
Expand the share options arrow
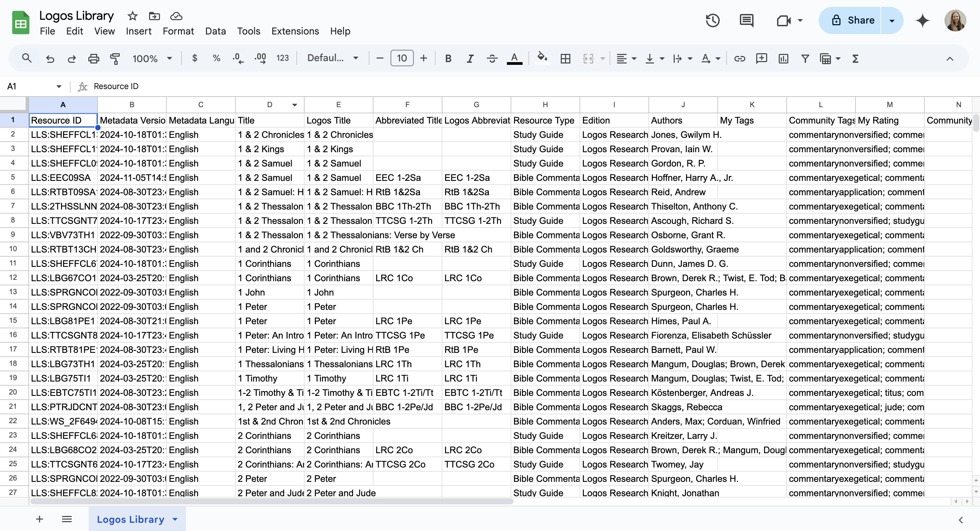click(x=892, y=20)
